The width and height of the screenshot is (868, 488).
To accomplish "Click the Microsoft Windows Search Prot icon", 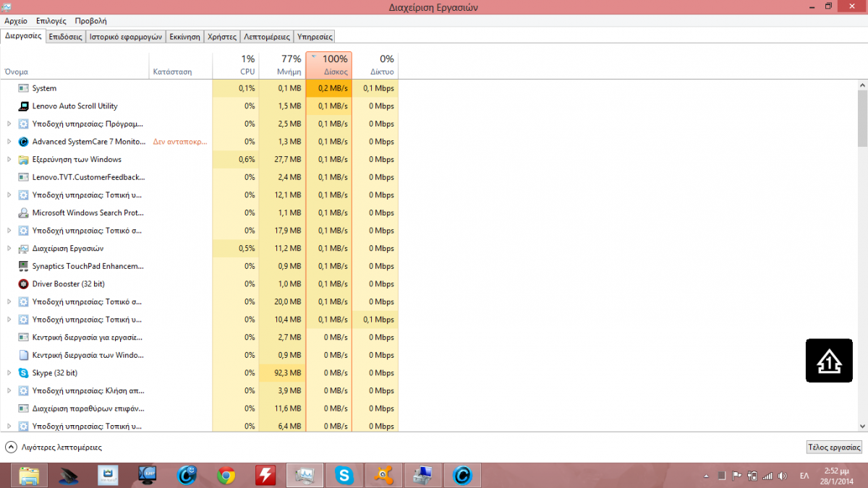I will (x=23, y=213).
